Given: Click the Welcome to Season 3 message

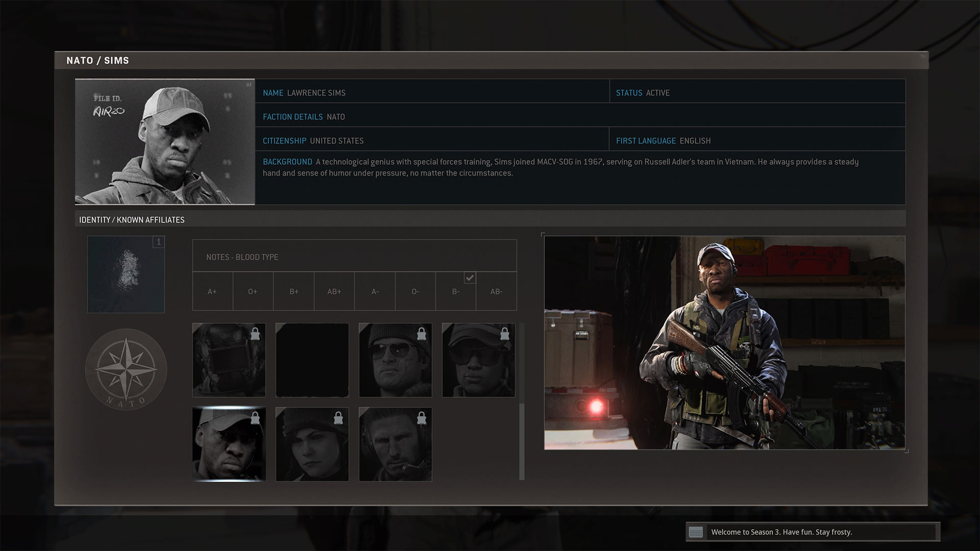Looking at the screenshot, I should [x=781, y=532].
